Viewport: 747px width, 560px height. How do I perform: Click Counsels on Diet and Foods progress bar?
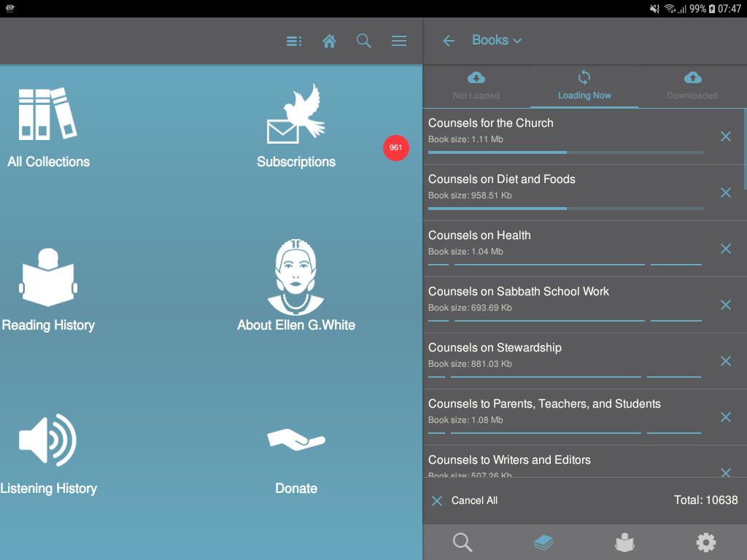click(566, 209)
